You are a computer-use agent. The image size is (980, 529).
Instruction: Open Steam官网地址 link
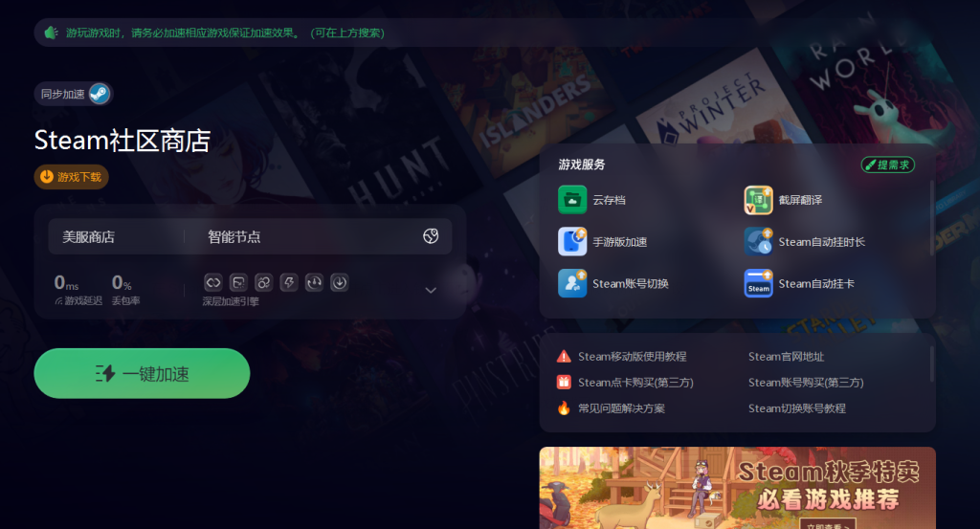click(x=787, y=357)
